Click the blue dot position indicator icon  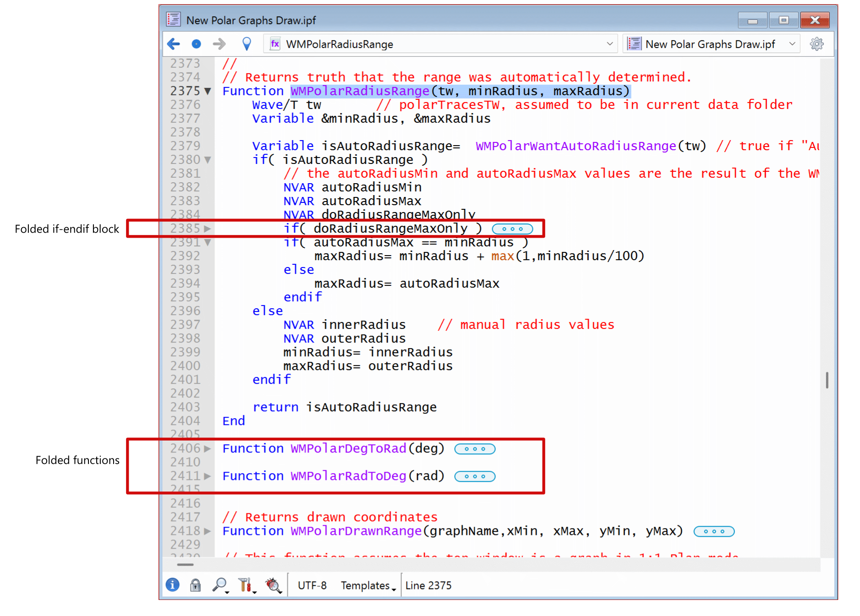(x=196, y=44)
